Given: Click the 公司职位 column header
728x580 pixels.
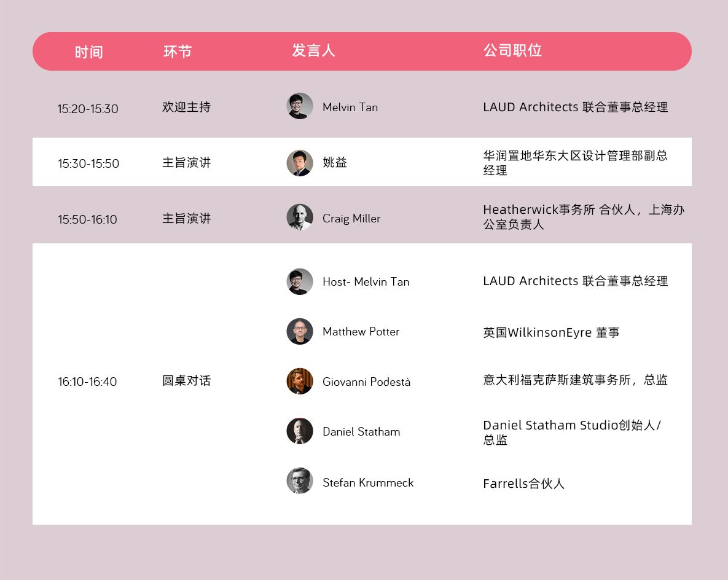Looking at the screenshot, I should [512, 51].
